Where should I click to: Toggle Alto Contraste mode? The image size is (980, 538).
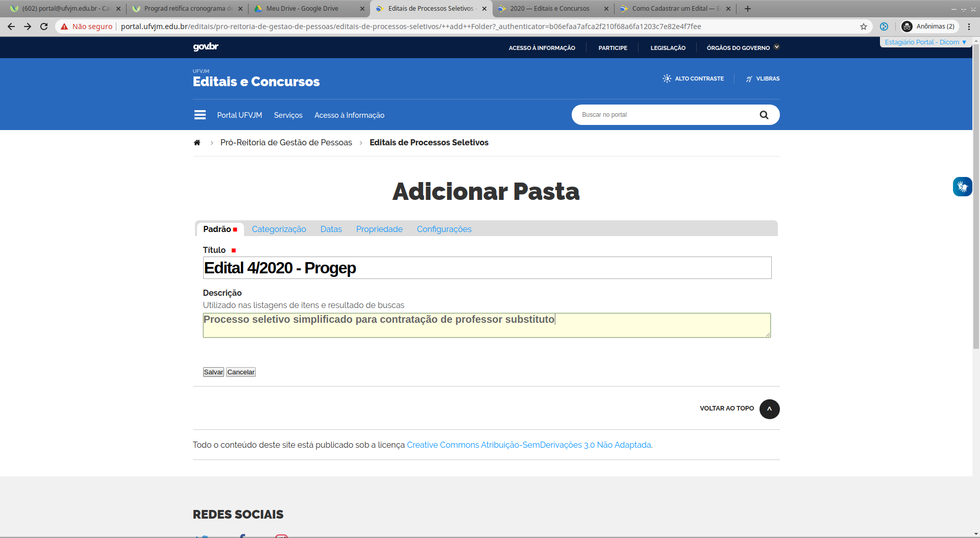click(x=693, y=79)
